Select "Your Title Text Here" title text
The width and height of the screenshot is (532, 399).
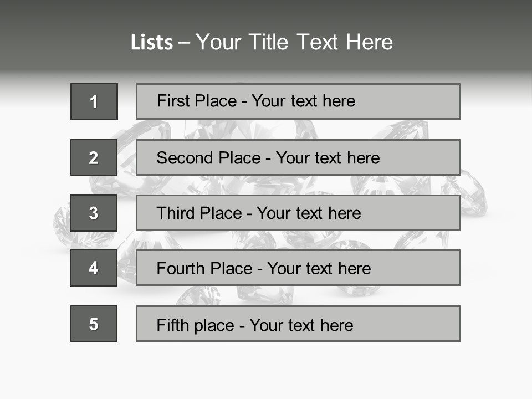[x=294, y=42]
